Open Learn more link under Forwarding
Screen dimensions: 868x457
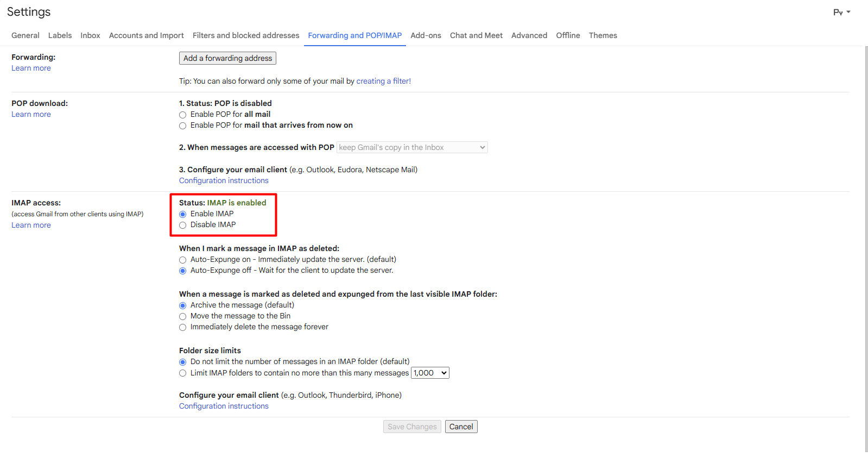31,68
